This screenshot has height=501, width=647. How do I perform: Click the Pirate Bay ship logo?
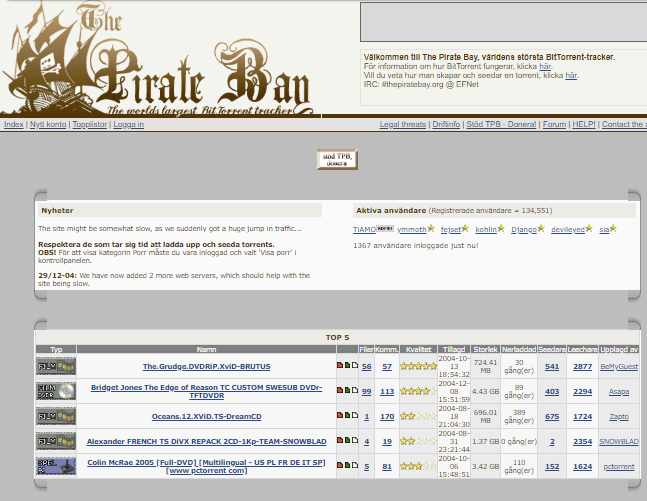click(x=157, y=60)
